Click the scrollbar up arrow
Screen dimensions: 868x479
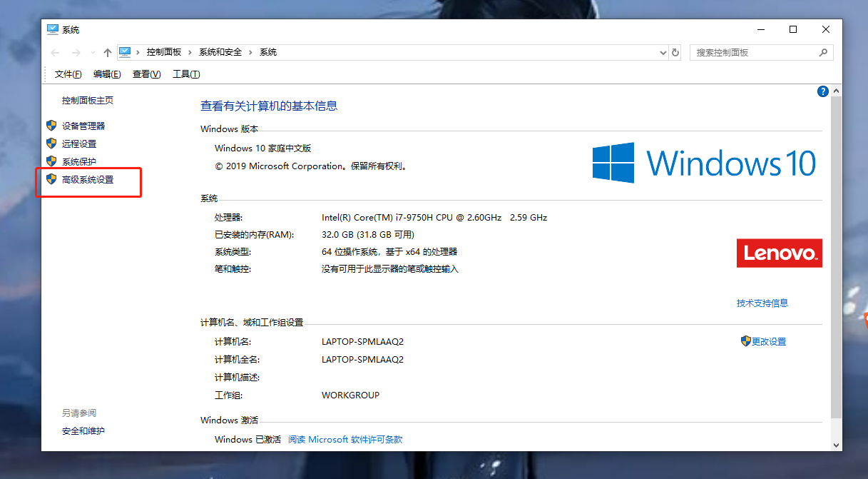point(837,91)
